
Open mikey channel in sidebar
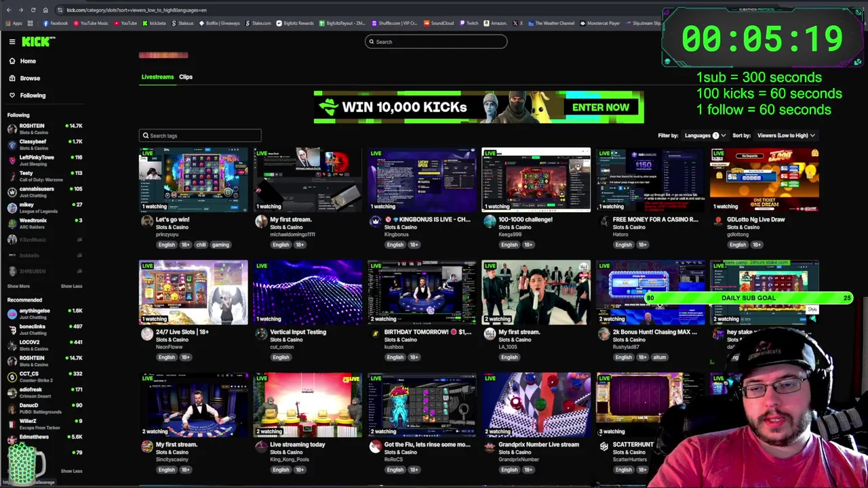(45, 207)
